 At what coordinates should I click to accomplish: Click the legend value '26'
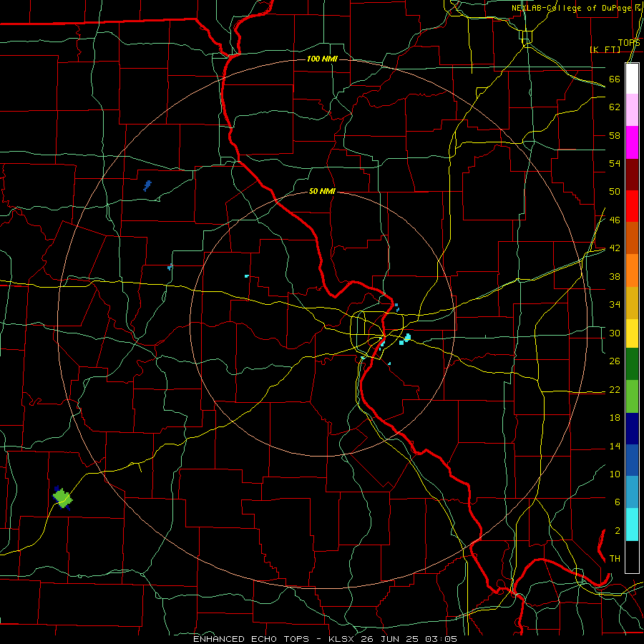click(615, 361)
